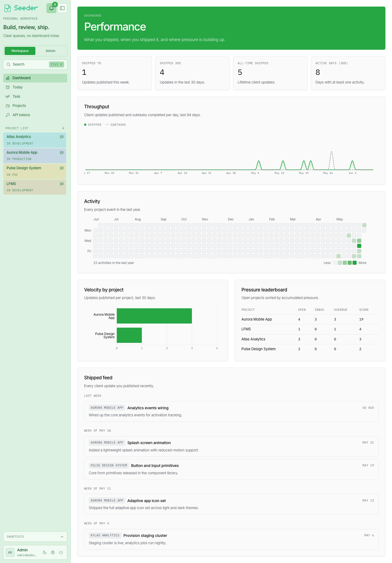Open the Analytics events wiring feed item
Viewport: 392px width, 563px height.
[231, 411]
